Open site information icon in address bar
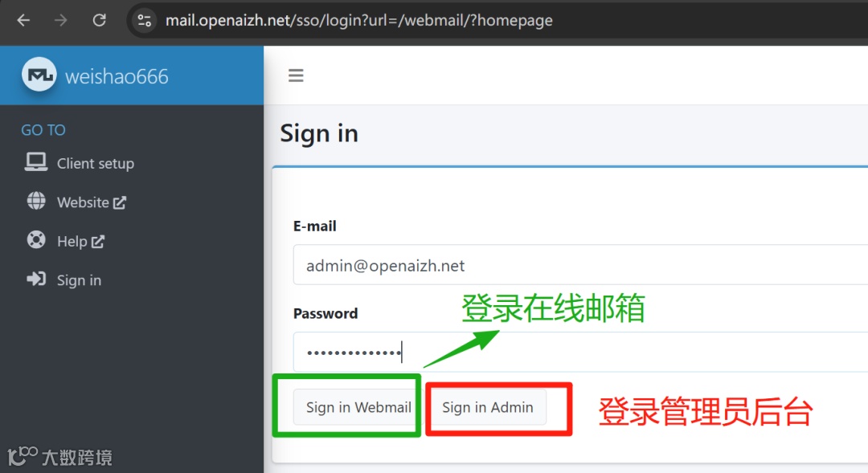Viewport: 868px width, 473px height. 145,20
